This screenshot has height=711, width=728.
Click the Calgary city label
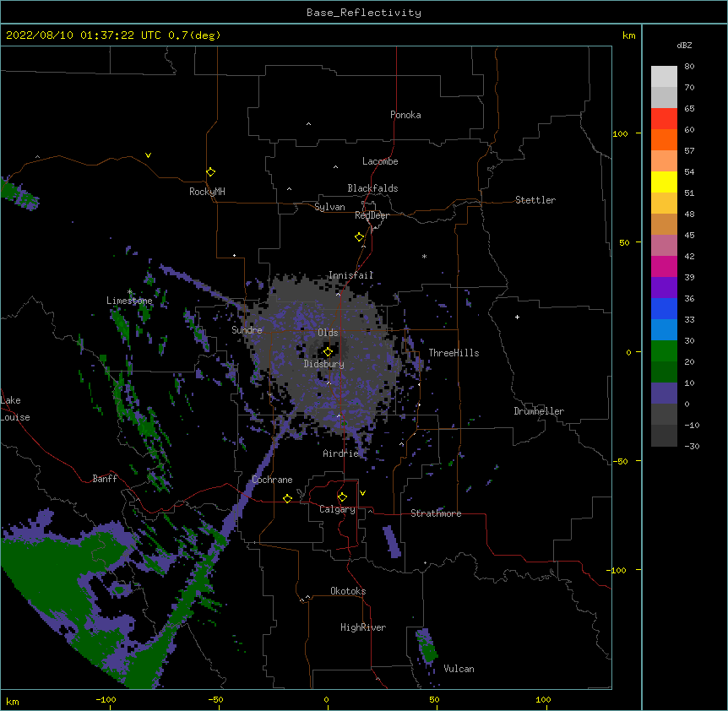click(x=337, y=509)
